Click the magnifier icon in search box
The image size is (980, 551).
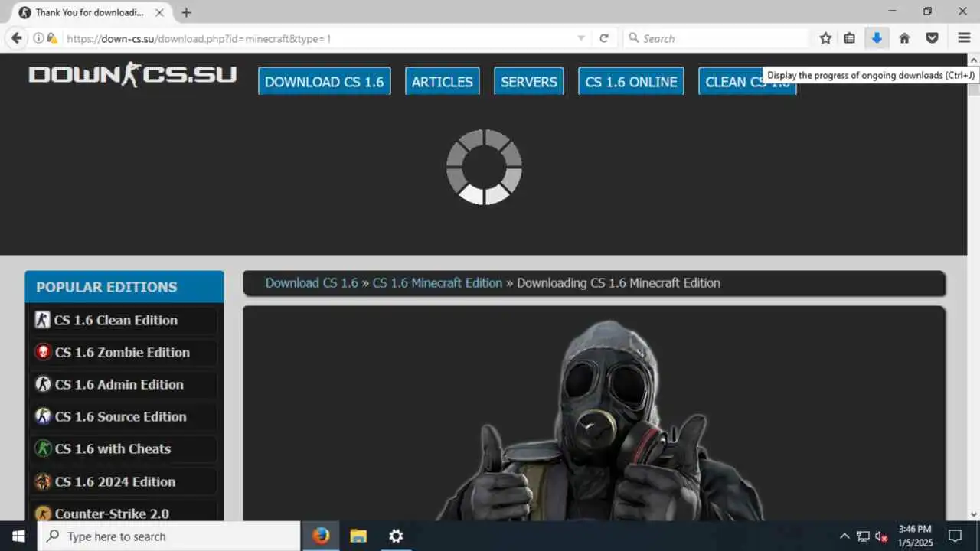(634, 38)
